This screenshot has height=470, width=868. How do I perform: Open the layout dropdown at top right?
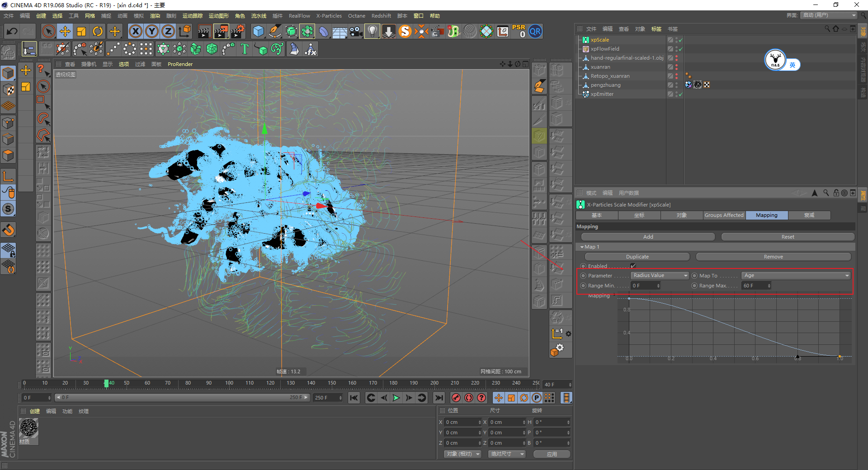click(x=829, y=15)
